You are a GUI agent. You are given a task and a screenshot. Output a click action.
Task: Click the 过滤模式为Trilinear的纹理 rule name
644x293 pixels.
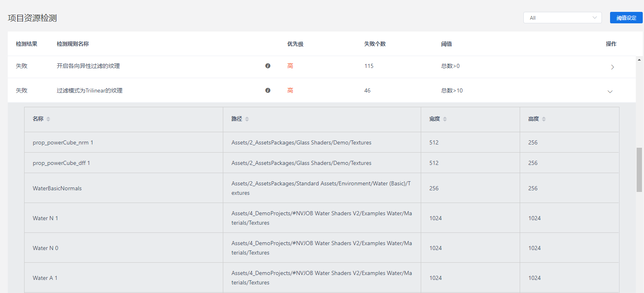point(90,90)
